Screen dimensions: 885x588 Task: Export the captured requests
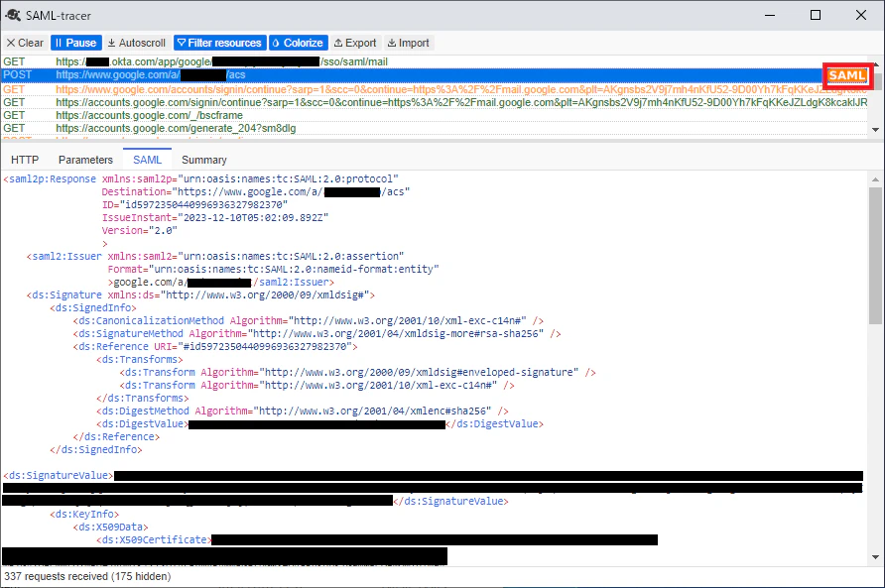(355, 43)
